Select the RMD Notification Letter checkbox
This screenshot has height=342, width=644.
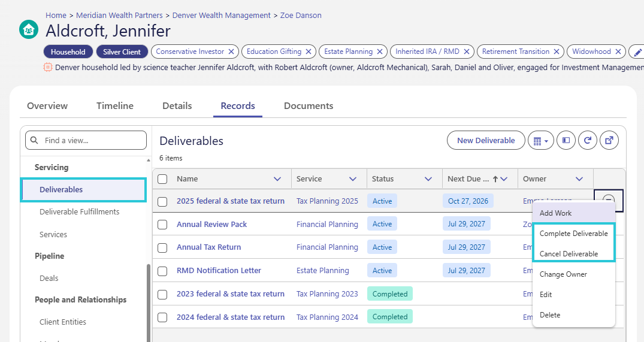(x=162, y=271)
